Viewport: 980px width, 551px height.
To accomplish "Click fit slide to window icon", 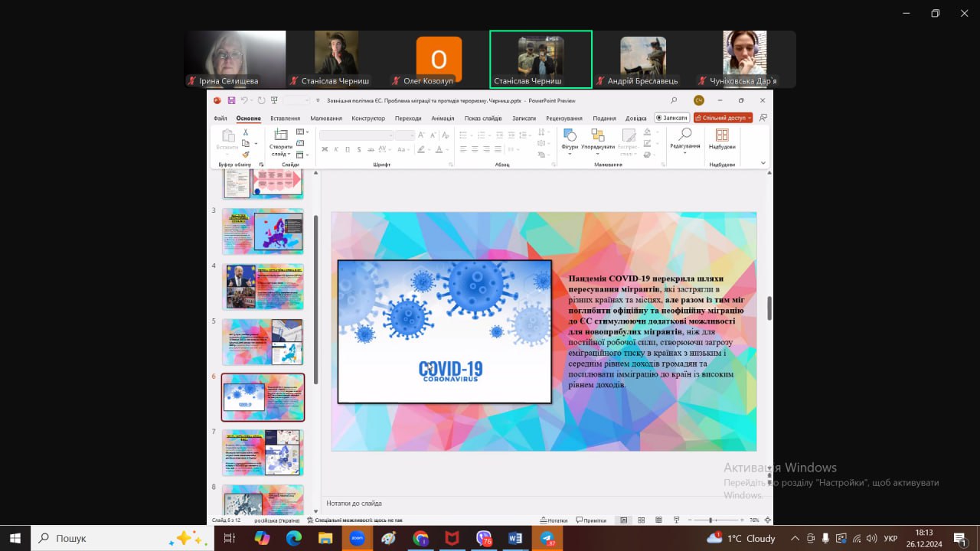I will pos(767,520).
